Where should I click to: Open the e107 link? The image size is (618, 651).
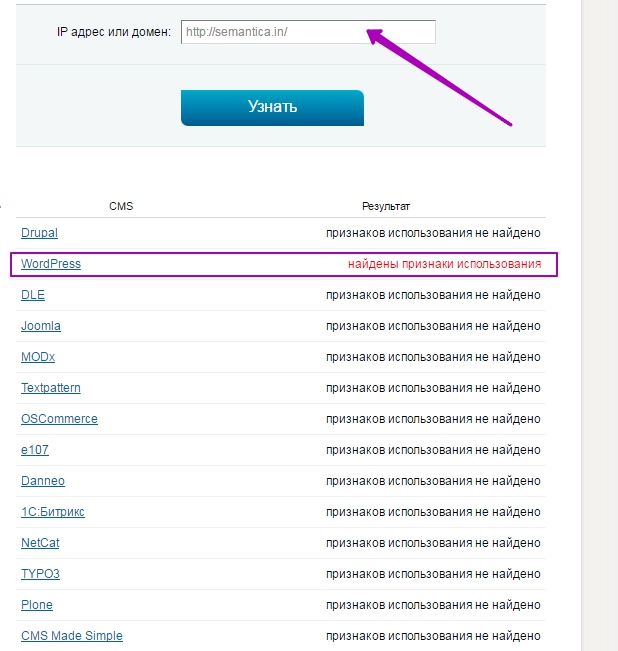click(x=35, y=450)
